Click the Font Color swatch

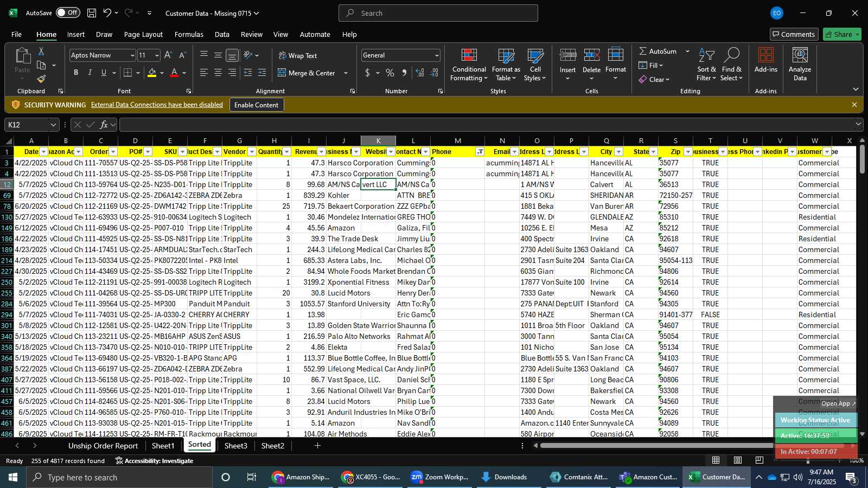tap(174, 73)
